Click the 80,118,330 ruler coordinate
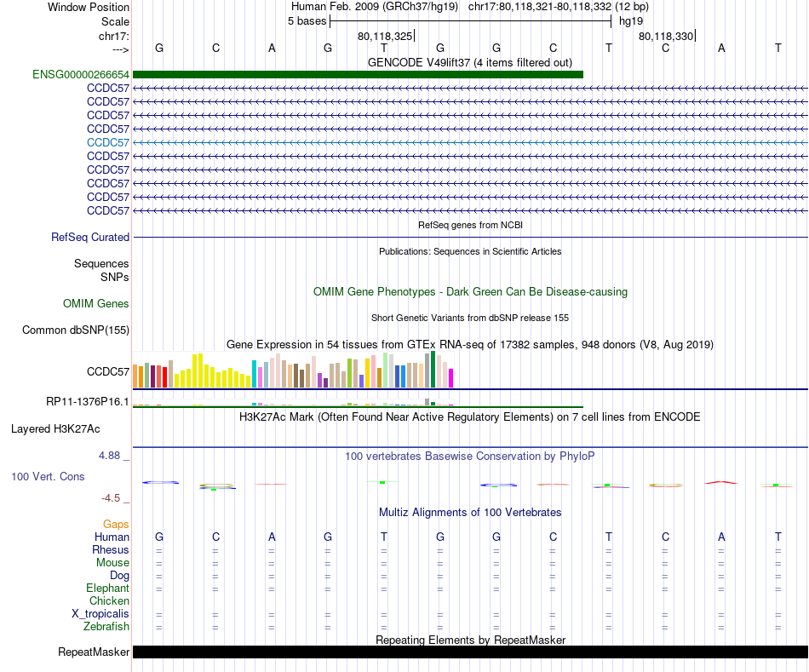Image resolution: width=809 pixels, height=672 pixels. (666, 36)
